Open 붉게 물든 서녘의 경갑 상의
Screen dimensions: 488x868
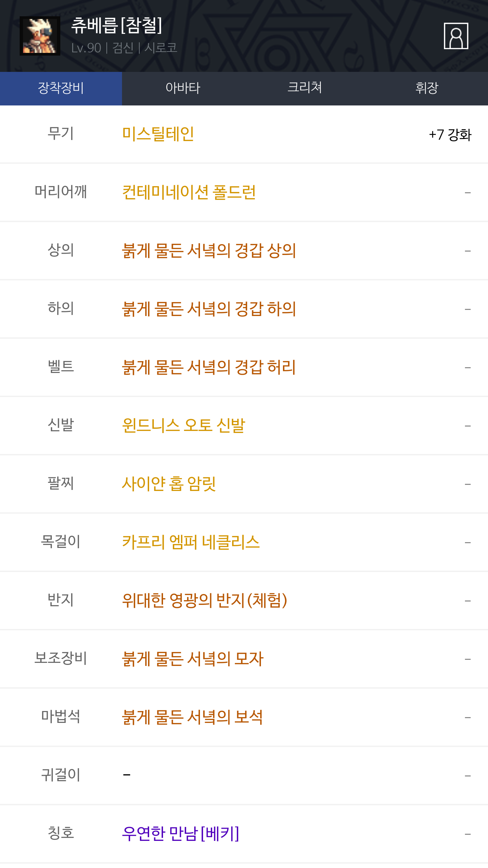[x=209, y=251]
